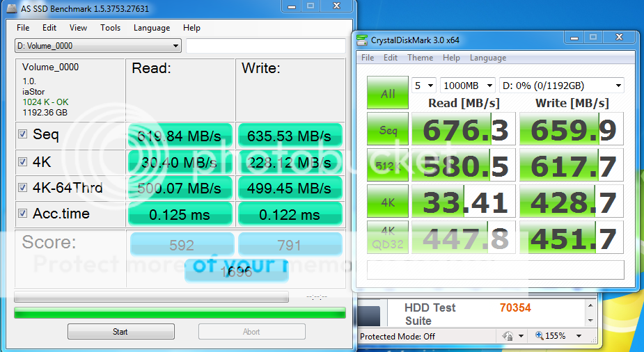Click the read score 592

tap(182, 244)
